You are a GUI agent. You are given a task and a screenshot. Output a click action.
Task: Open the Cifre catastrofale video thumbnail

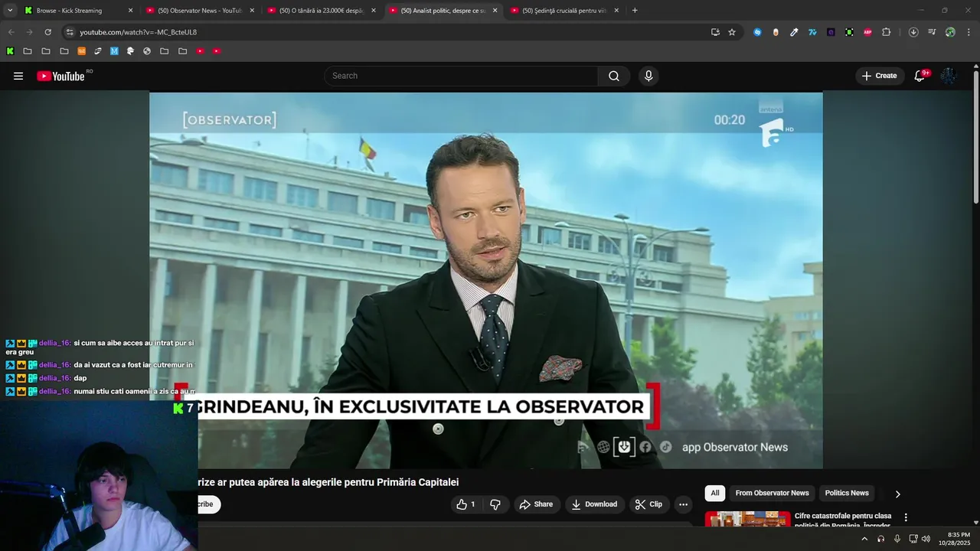pyautogui.click(x=747, y=520)
